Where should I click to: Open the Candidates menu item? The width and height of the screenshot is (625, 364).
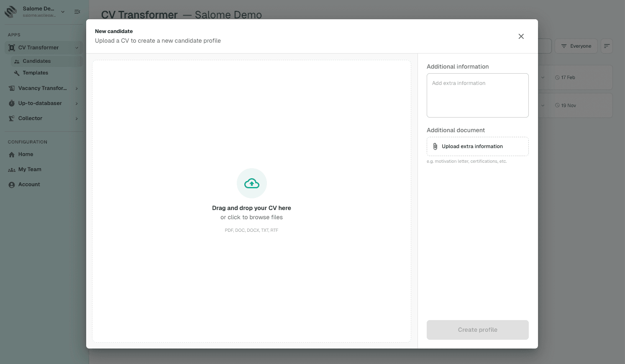click(46, 61)
